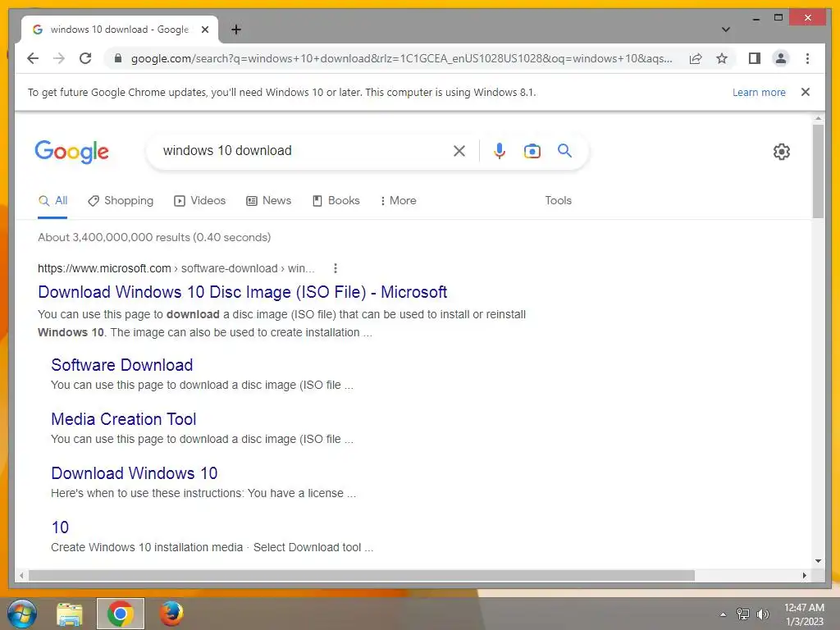This screenshot has height=630, width=840.
Task: Click the horizontal scrollbar right arrow
Action: 804,575
